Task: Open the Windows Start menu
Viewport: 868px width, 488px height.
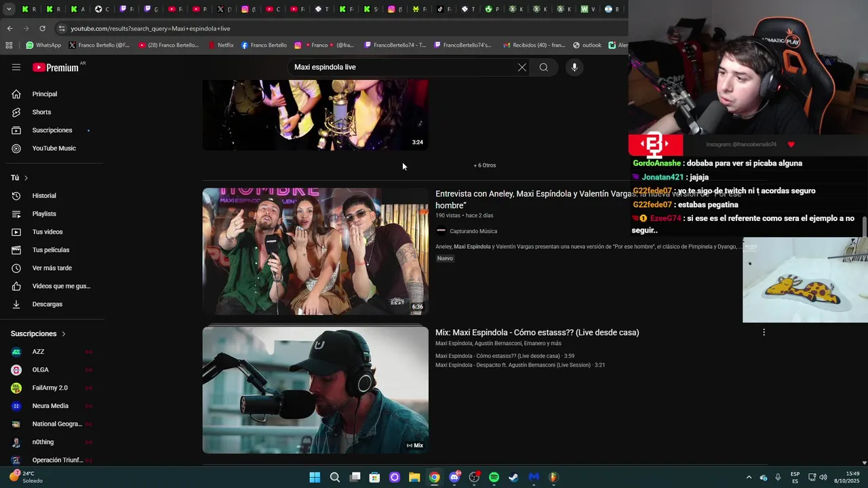Action: (x=315, y=477)
